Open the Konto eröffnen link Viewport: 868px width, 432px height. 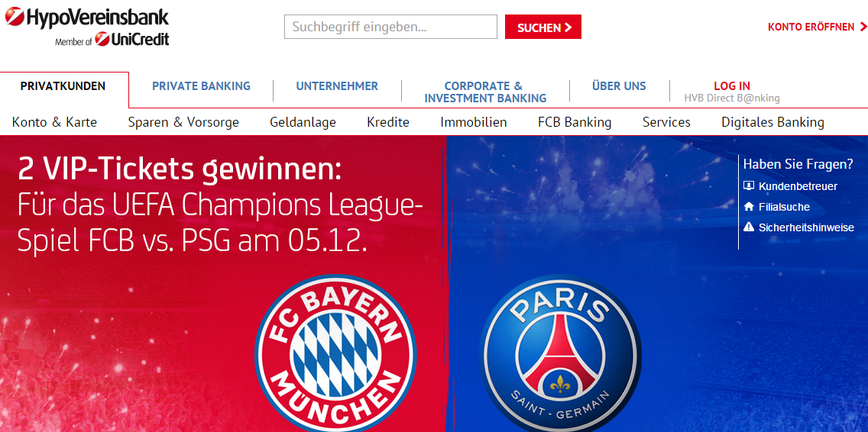coord(811,27)
